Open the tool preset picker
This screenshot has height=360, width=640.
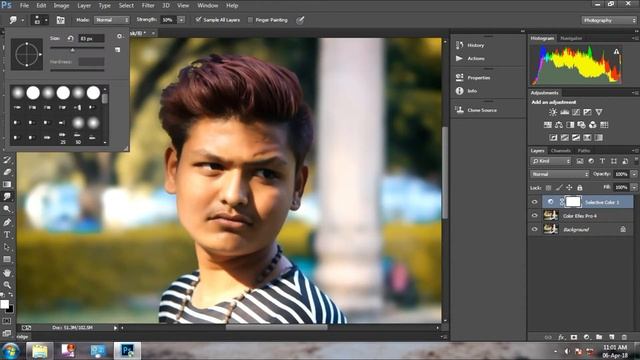(x=16, y=20)
